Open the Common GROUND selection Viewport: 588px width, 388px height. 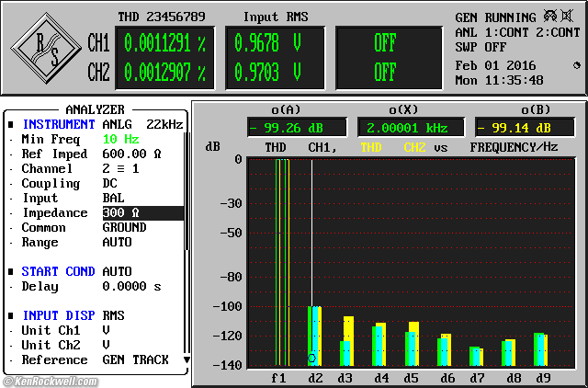[124, 227]
